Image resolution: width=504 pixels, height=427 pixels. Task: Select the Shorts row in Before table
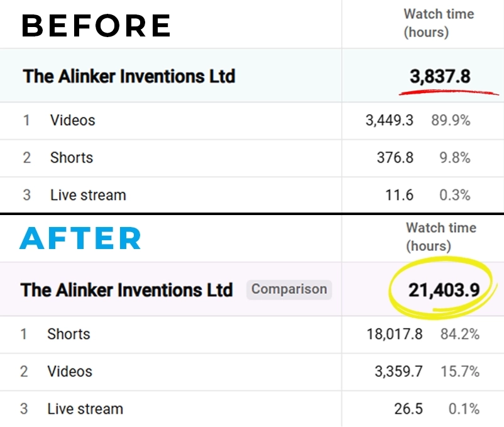pyautogui.click(x=252, y=158)
